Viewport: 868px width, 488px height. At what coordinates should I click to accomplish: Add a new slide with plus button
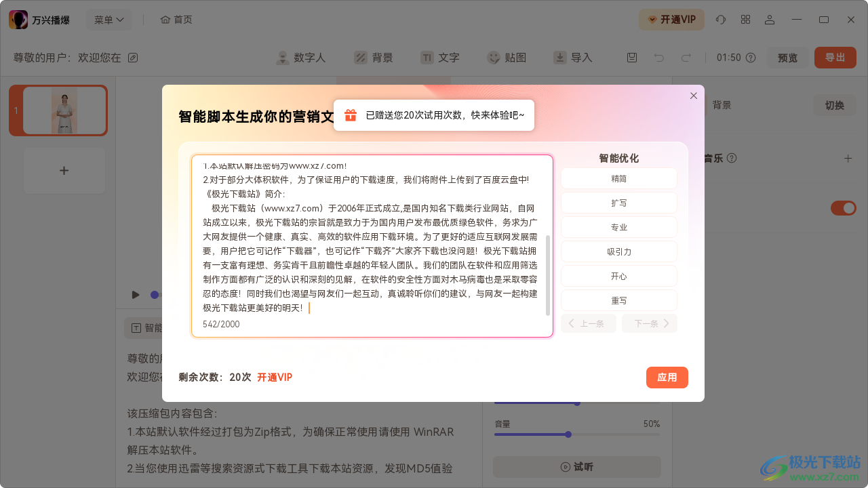point(64,171)
